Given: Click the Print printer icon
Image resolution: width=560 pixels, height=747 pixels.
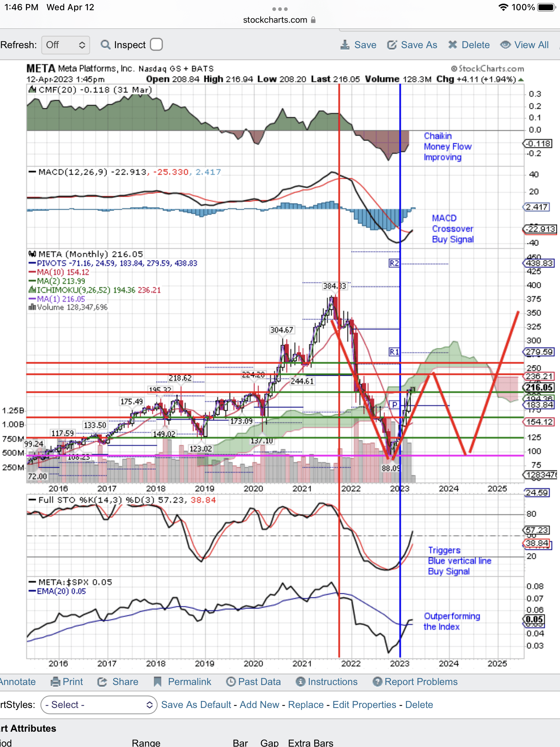Looking at the screenshot, I should point(55,682).
